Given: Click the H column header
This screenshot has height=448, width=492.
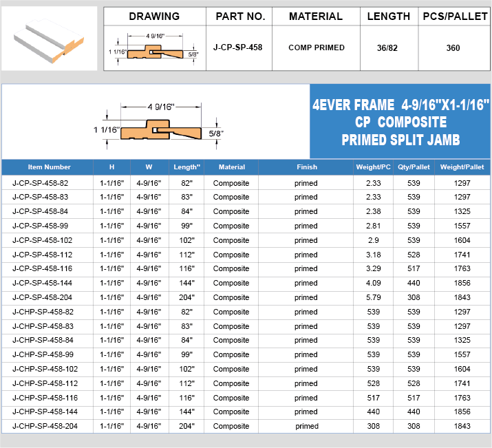Looking at the screenshot, I should pyautogui.click(x=111, y=167).
